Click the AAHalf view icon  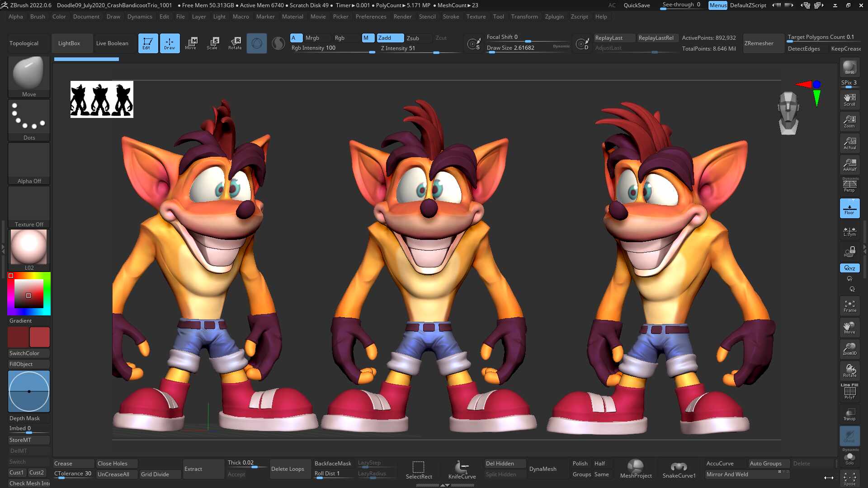[x=849, y=165]
